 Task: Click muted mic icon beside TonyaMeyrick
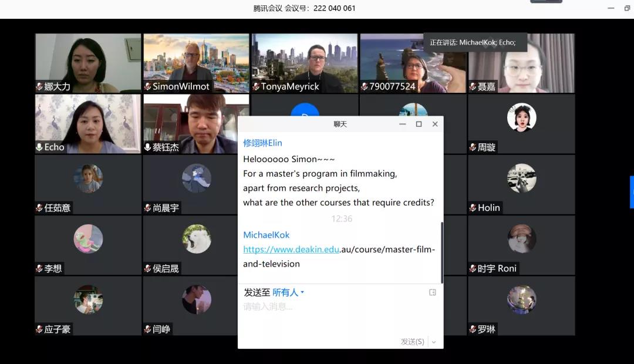(256, 87)
